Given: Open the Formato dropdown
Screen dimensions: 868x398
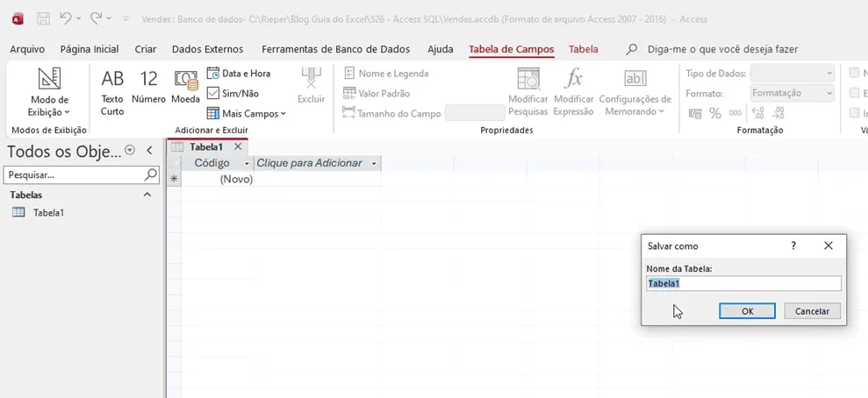Looking at the screenshot, I should 793,94.
